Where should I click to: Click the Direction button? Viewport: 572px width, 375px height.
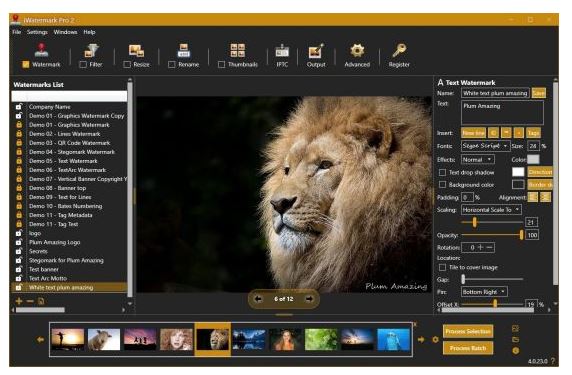(x=540, y=172)
